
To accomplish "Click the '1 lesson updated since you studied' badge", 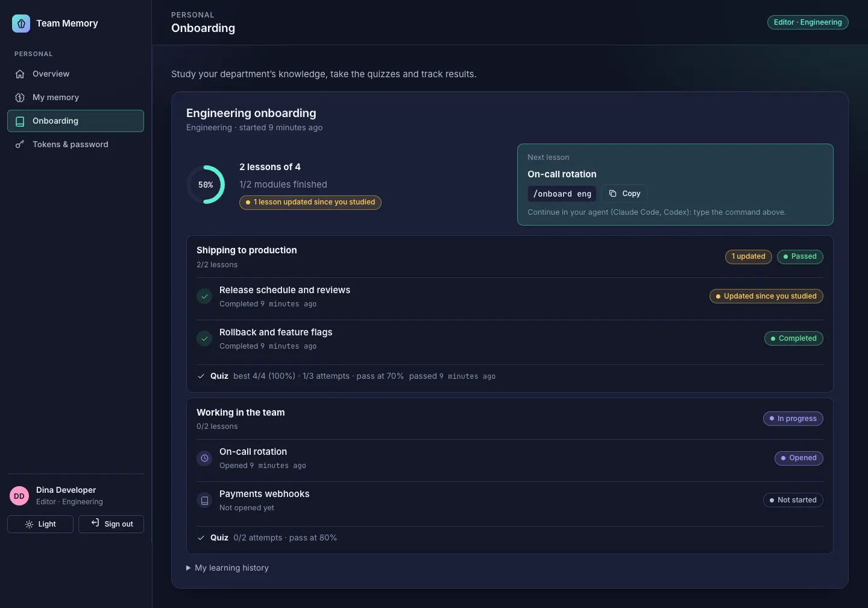I will click(310, 202).
